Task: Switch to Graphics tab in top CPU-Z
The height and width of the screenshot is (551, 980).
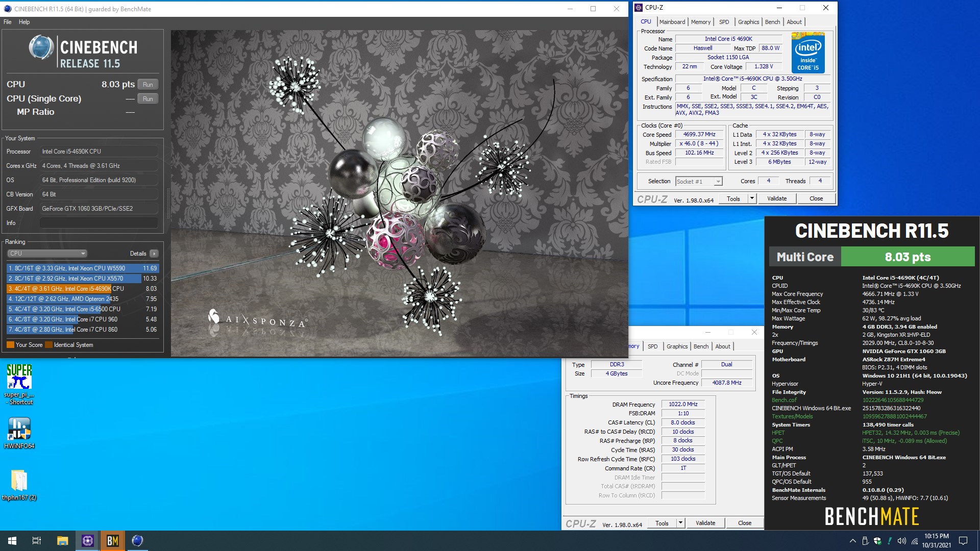Action: coord(748,22)
